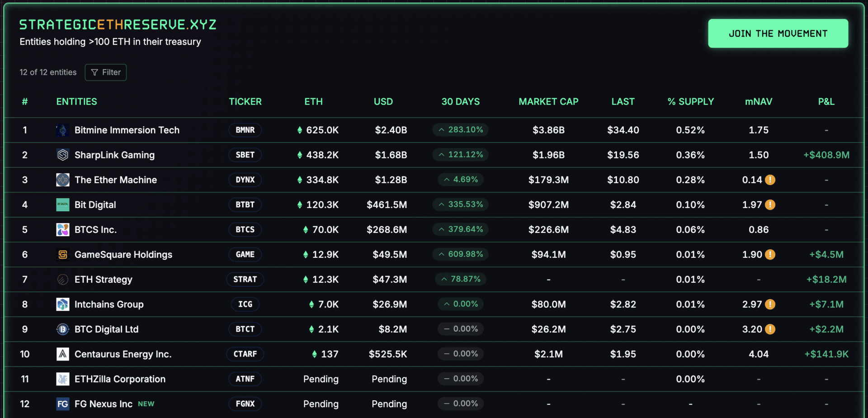
Task: Select the SBET ticker badge
Action: (245, 155)
